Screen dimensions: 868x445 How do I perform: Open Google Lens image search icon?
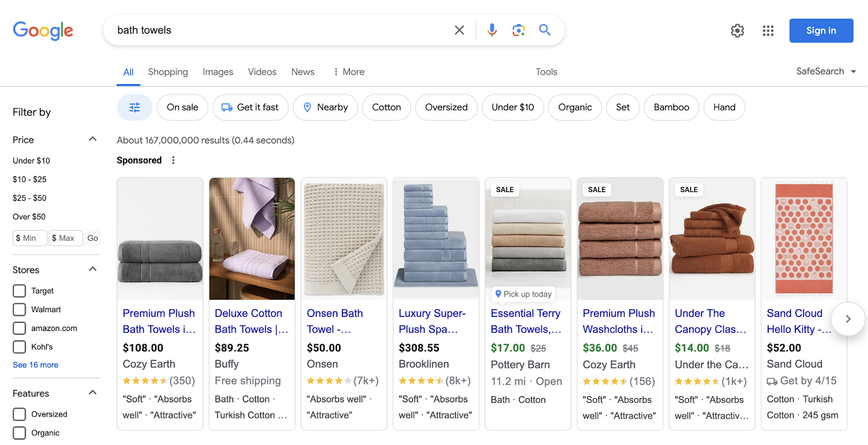[518, 30]
